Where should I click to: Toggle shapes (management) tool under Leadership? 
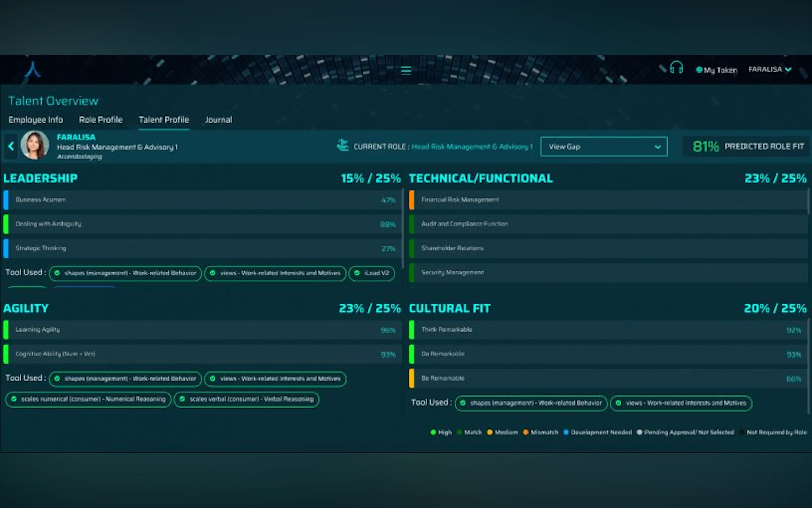(125, 273)
